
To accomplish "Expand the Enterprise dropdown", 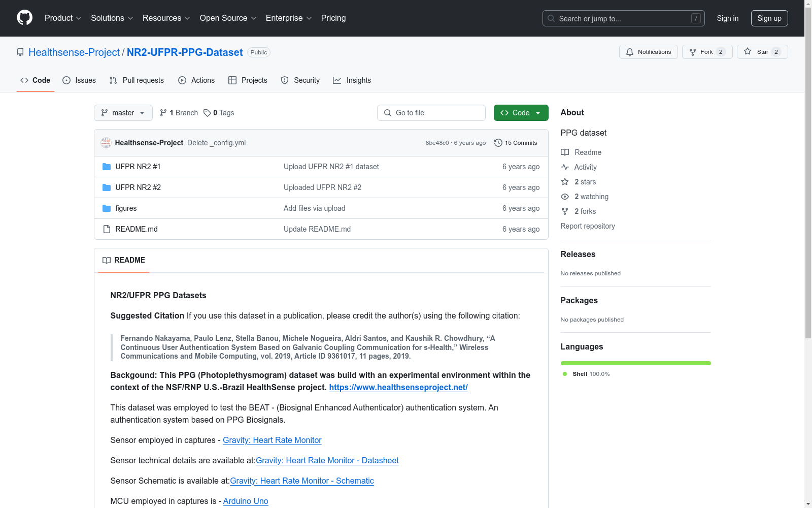I will pyautogui.click(x=289, y=18).
